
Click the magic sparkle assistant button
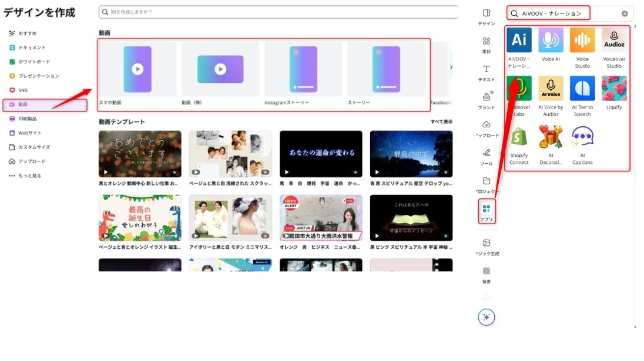coord(487,317)
